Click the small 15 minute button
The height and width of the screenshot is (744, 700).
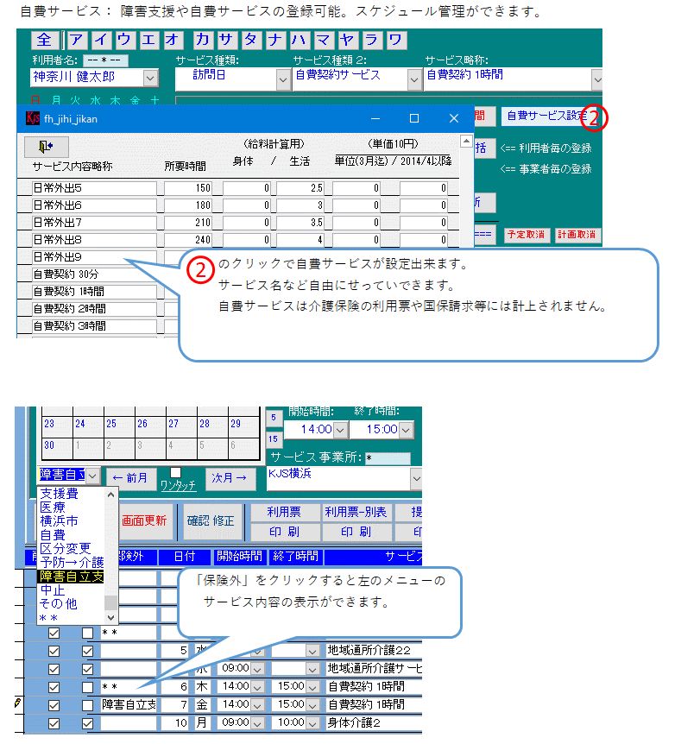(273, 440)
